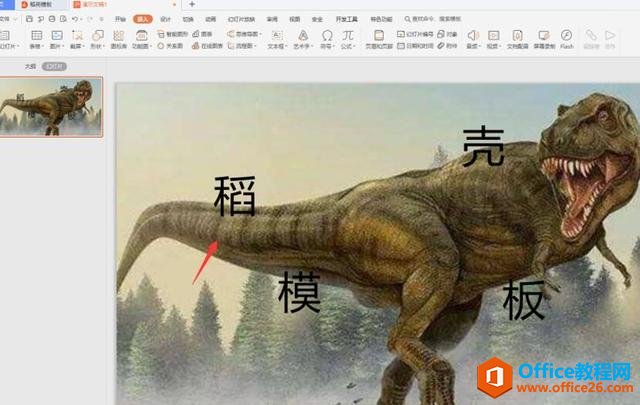Open the Video (视频) dropdown

click(495, 46)
